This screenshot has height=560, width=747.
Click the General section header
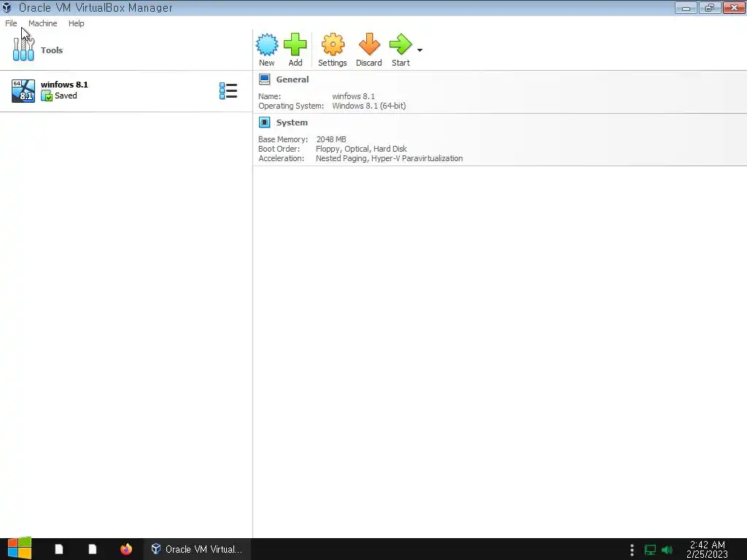(293, 79)
